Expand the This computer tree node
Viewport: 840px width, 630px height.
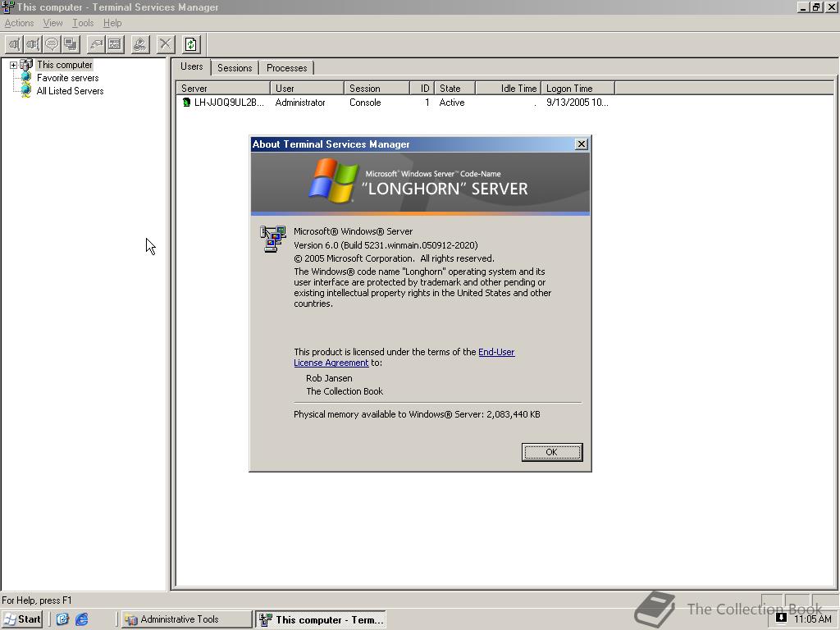[x=13, y=65]
